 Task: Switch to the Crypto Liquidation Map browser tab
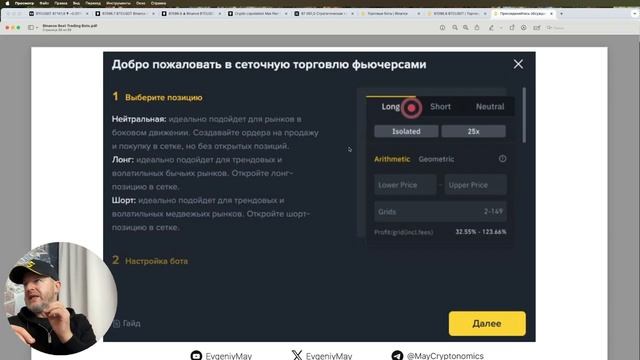[x=256, y=13]
